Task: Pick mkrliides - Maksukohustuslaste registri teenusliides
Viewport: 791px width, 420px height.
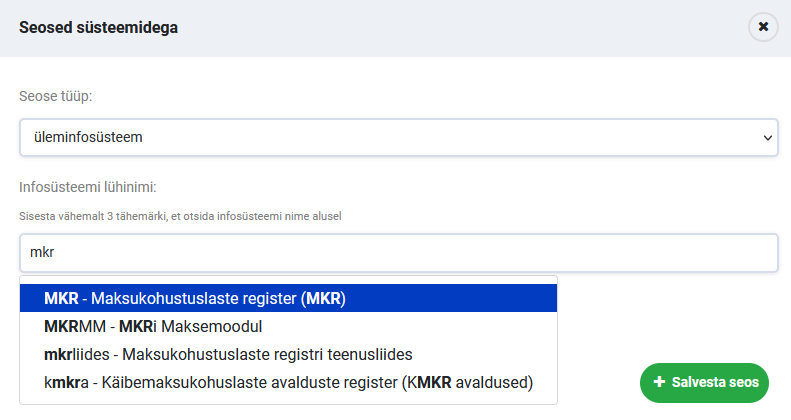Action: (228, 354)
